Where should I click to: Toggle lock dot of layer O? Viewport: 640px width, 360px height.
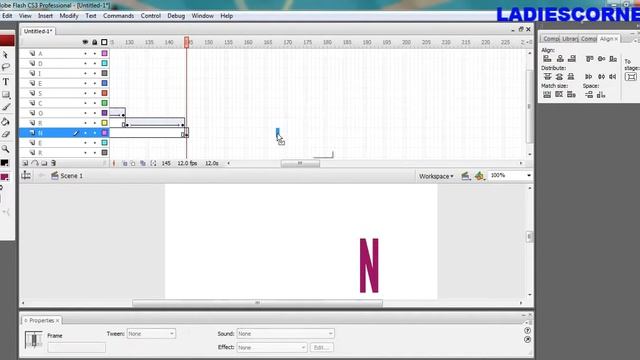(x=95, y=113)
